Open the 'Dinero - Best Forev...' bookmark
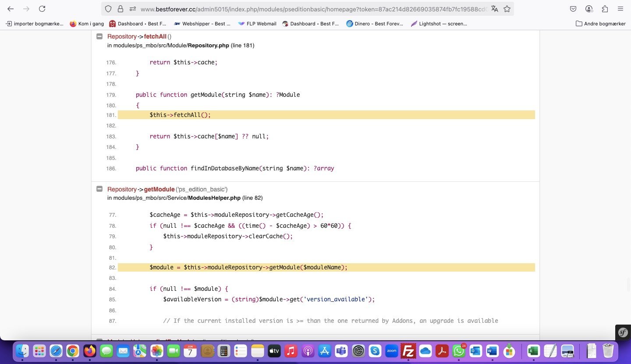 pyautogui.click(x=375, y=24)
